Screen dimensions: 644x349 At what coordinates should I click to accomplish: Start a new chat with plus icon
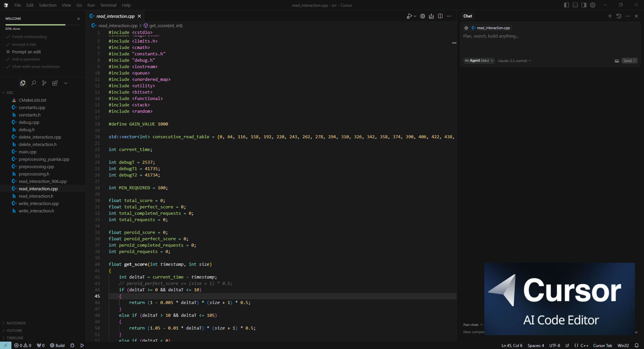(x=610, y=16)
